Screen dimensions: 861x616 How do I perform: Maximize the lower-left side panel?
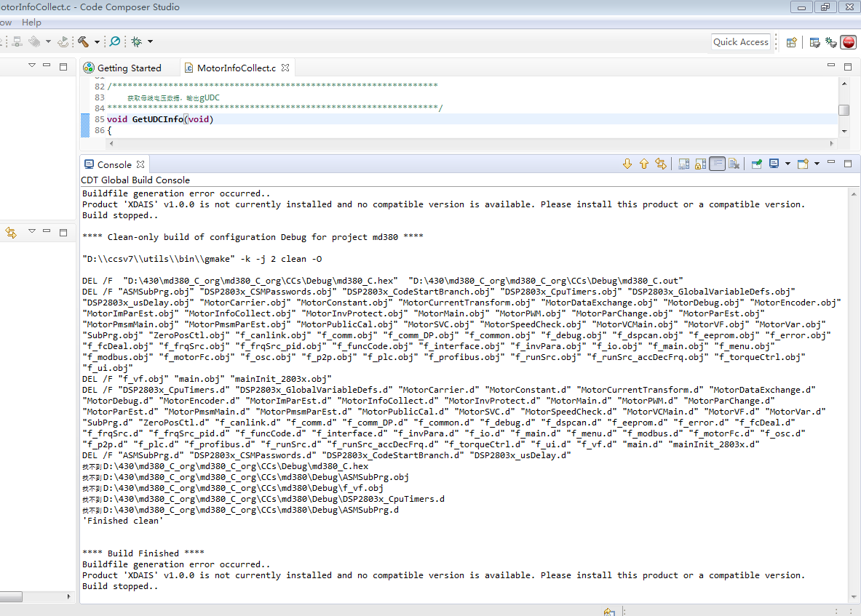pyautogui.click(x=63, y=233)
